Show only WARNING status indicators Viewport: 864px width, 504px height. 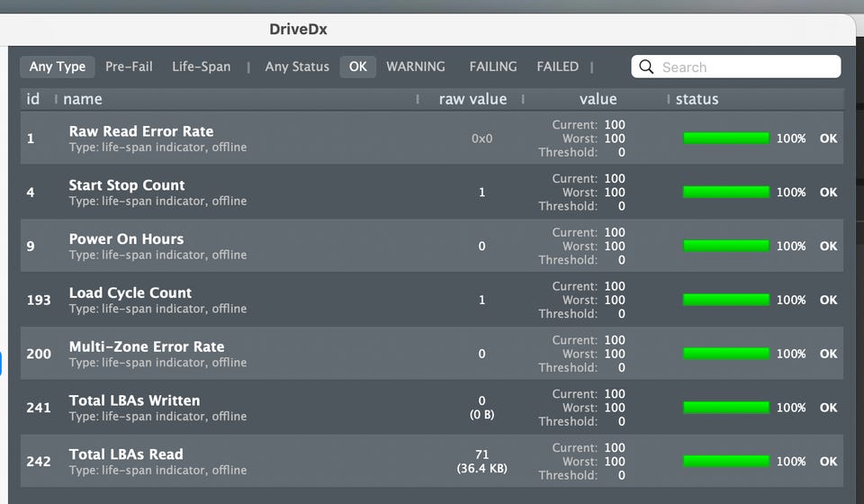[416, 67]
